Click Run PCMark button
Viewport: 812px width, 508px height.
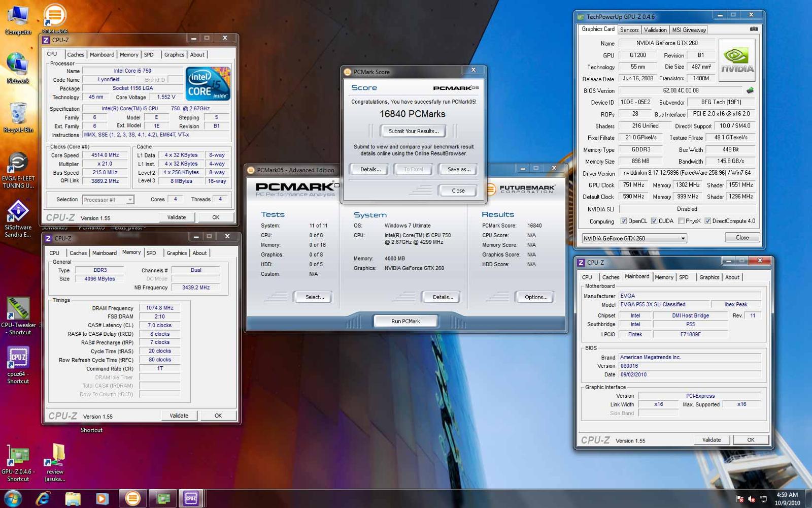click(405, 321)
